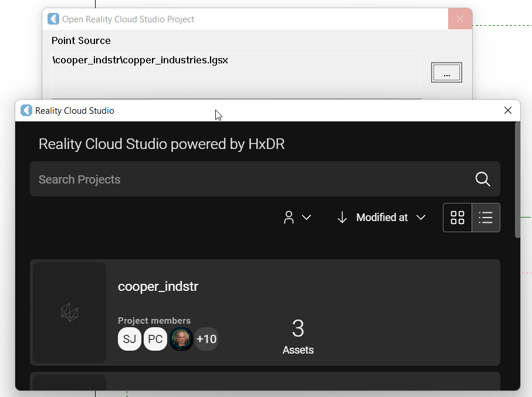
Task: Switch to grid view layout
Action: click(x=458, y=218)
